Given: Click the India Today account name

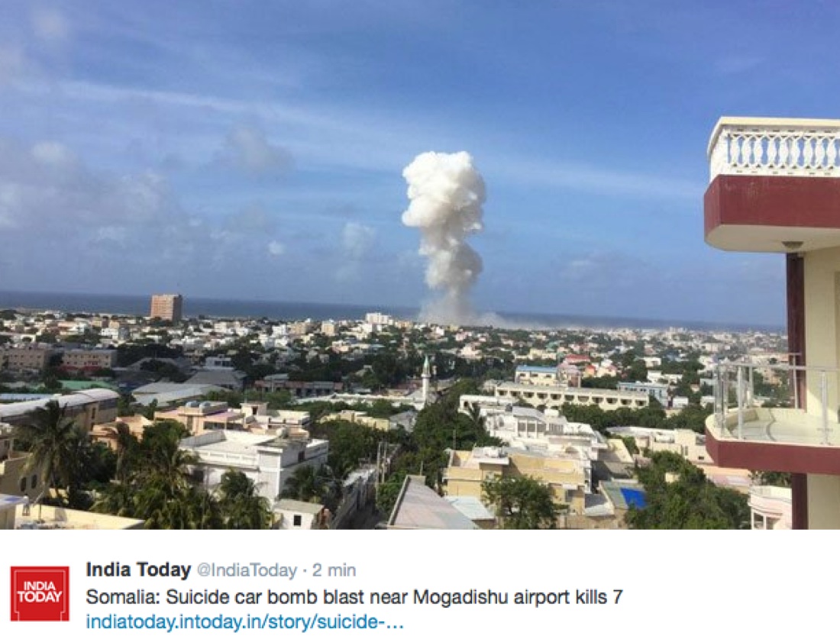Looking at the screenshot, I should click(x=138, y=569).
